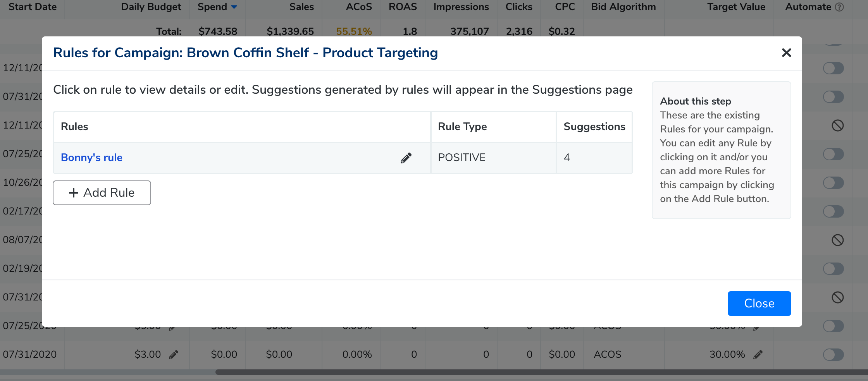Click the blue Close button
The width and height of the screenshot is (868, 381).
(x=759, y=304)
